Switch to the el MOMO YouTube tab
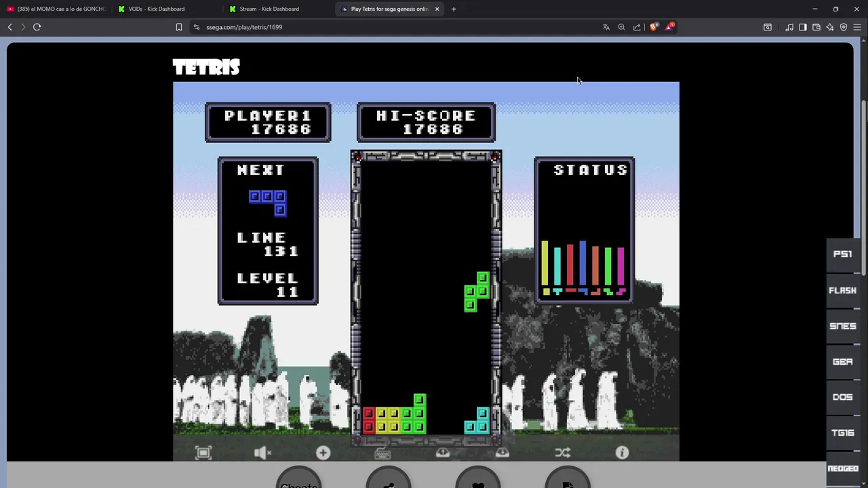This screenshot has height=488, width=868. point(56,9)
